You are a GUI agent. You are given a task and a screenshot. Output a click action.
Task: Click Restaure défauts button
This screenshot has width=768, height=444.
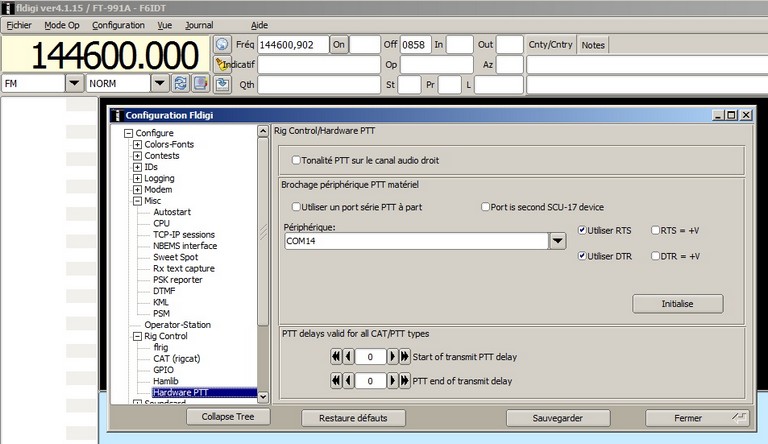[x=353, y=418]
